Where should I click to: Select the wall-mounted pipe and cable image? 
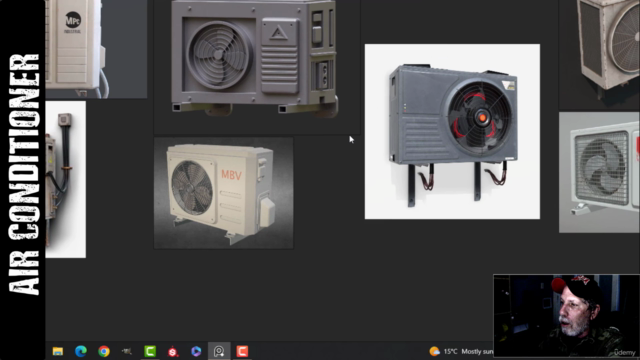[66, 180]
